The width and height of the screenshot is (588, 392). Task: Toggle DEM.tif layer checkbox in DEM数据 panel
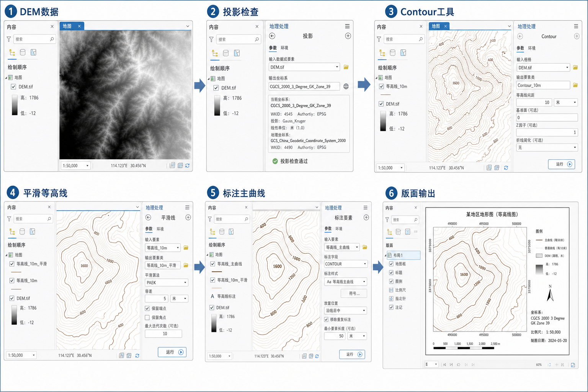coord(13,87)
